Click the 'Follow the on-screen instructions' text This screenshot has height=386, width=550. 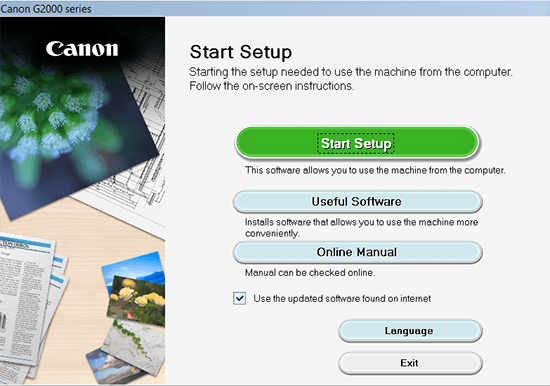click(271, 86)
